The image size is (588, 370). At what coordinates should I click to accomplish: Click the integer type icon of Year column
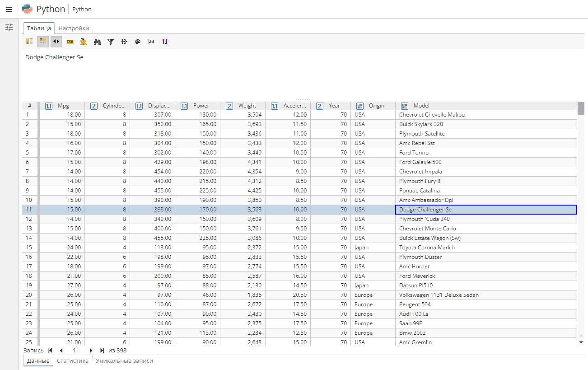320,106
